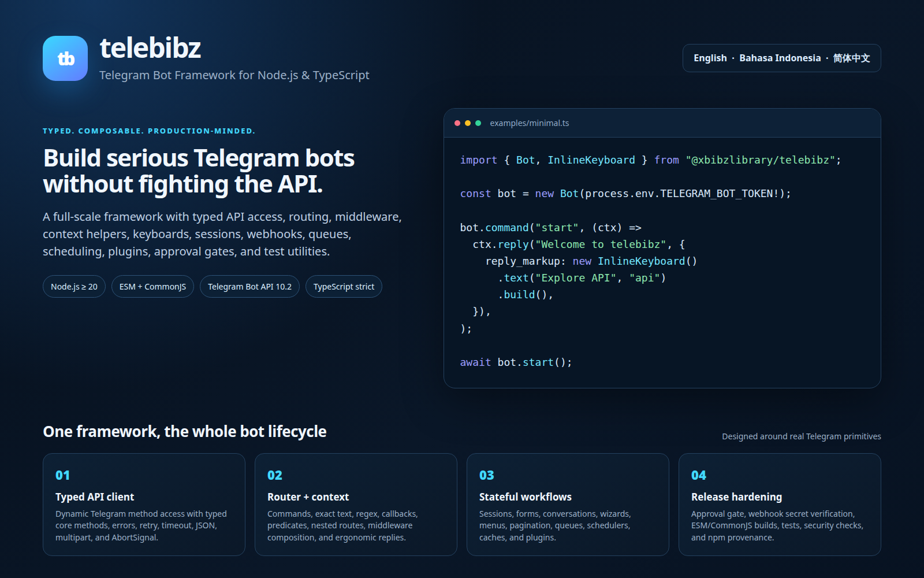Screen dimensions: 924x578
Task: Click 'Designed around real Telegram primitives' note
Action: click(x=802, y=436)
